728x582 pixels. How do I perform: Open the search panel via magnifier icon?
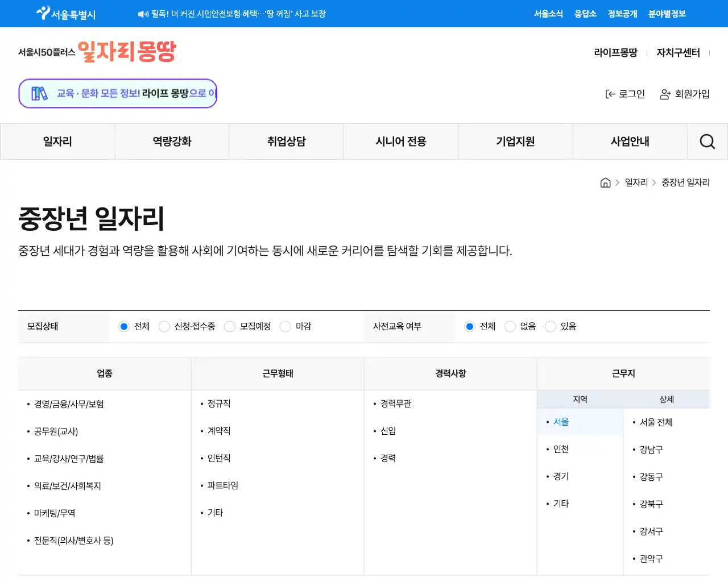[707, 141]
